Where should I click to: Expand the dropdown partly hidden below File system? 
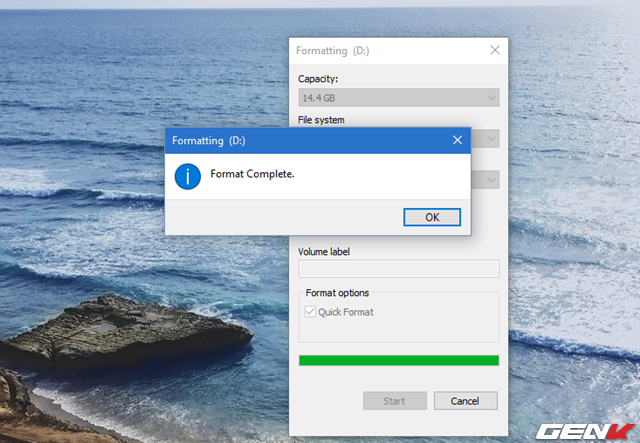(491, 180)
